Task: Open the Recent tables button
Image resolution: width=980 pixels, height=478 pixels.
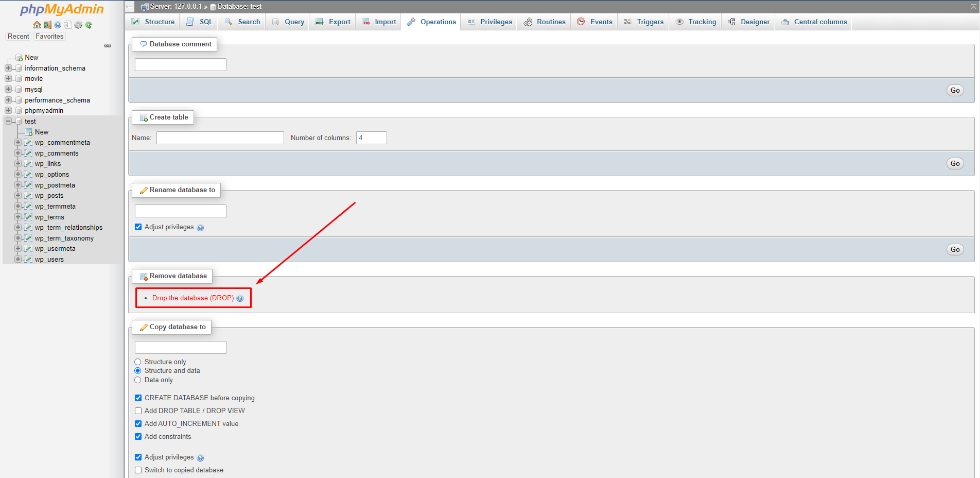Action: 19,36
